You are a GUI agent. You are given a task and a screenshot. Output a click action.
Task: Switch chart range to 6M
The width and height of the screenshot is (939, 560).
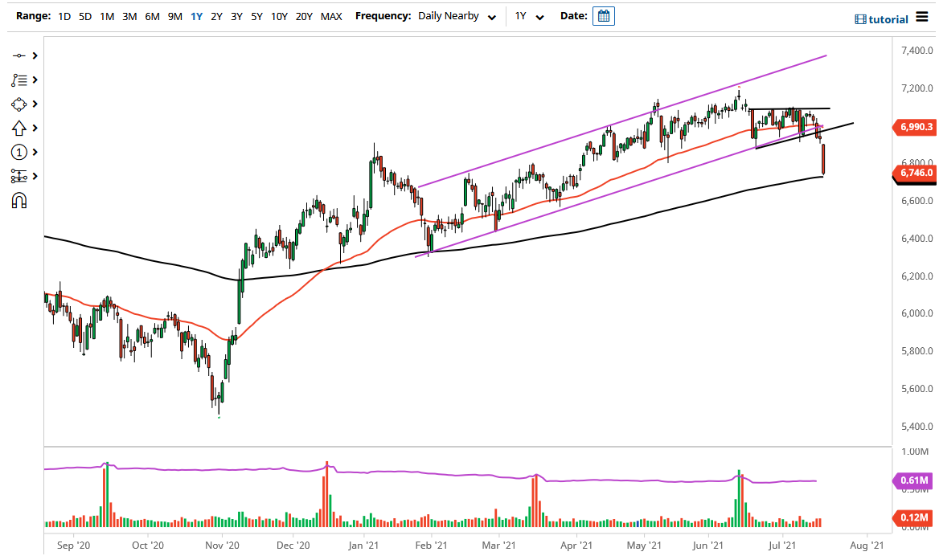click(x=151, y=16)
